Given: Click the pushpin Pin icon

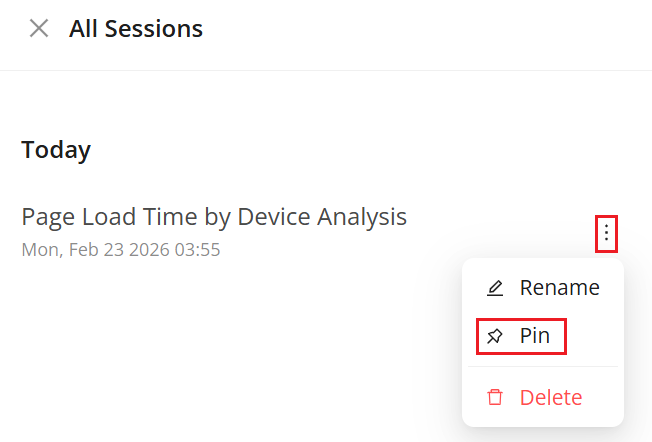Looking at the screenshot, I should point(495,337).
